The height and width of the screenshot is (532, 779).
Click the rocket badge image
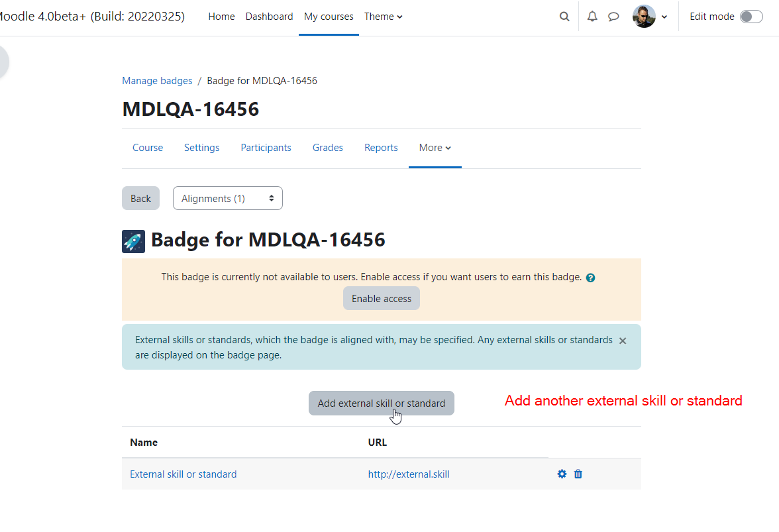(133, 241)
